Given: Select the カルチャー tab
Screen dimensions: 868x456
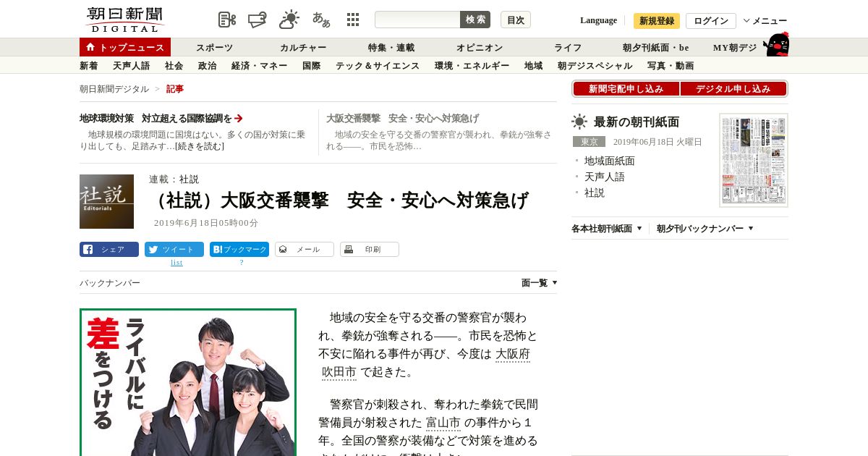Looking at the screenshot, I should click(303, 48).
